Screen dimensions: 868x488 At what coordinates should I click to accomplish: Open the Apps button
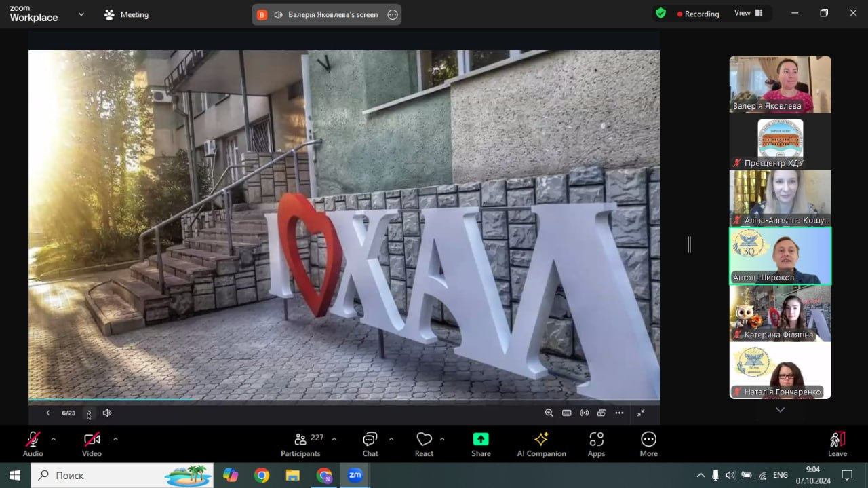(596, 445)
